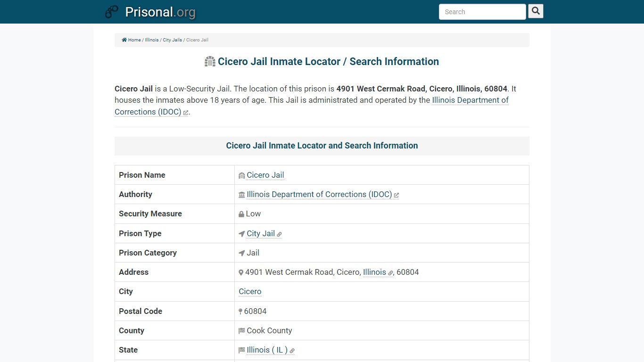The image size is (644, 362).
Task: Click the pin icon in Postal Code row
Action: [x=240, y=312]
